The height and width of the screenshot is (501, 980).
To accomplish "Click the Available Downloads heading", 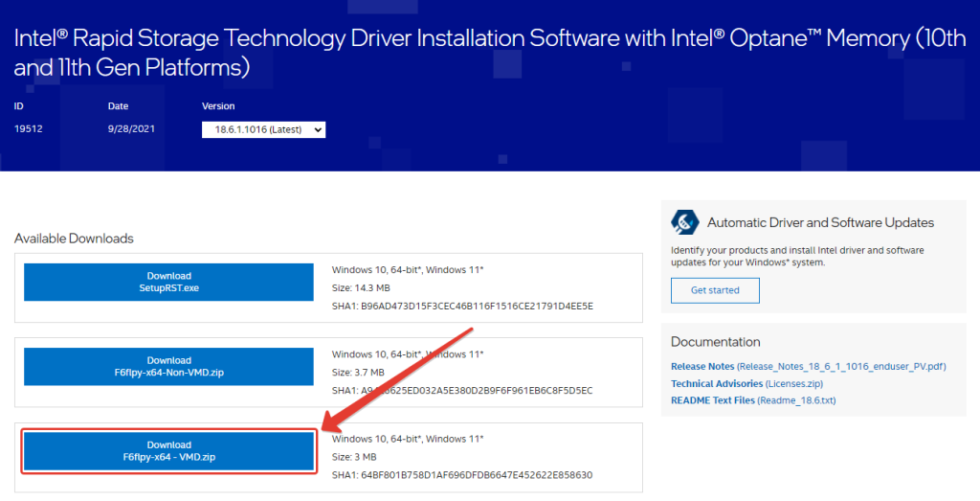I will tap(74, 239).
